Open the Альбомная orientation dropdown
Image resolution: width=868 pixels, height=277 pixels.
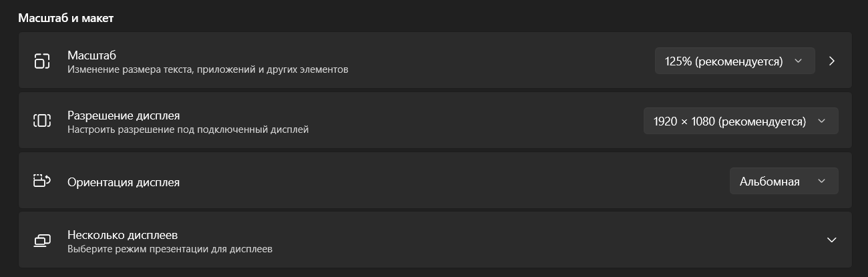[x=784, y=181]
